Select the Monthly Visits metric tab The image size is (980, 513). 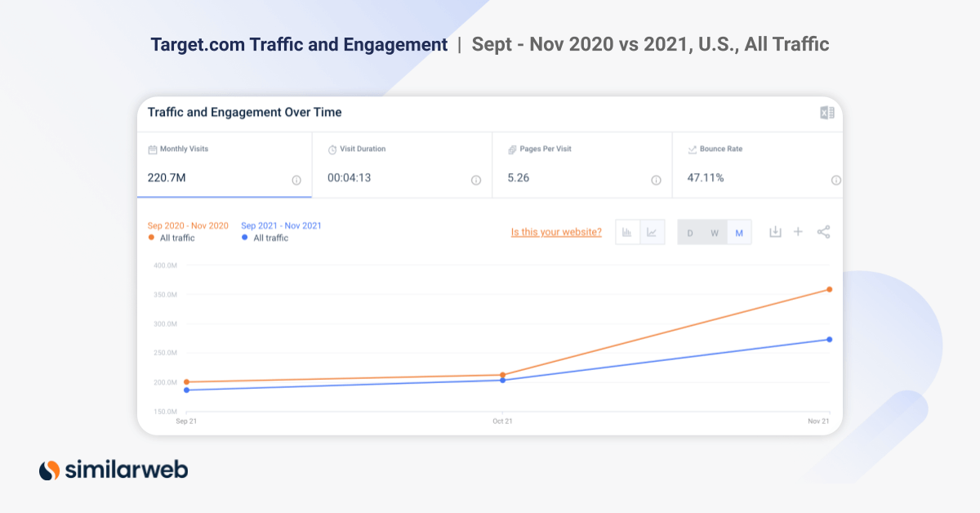225,165
